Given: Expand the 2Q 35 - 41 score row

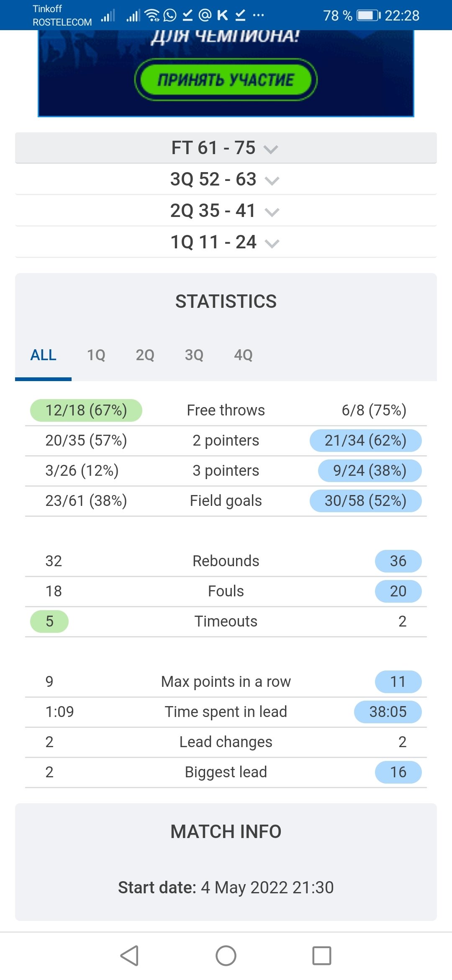Looking at the screenshot, I should click(x=226, y=211).
